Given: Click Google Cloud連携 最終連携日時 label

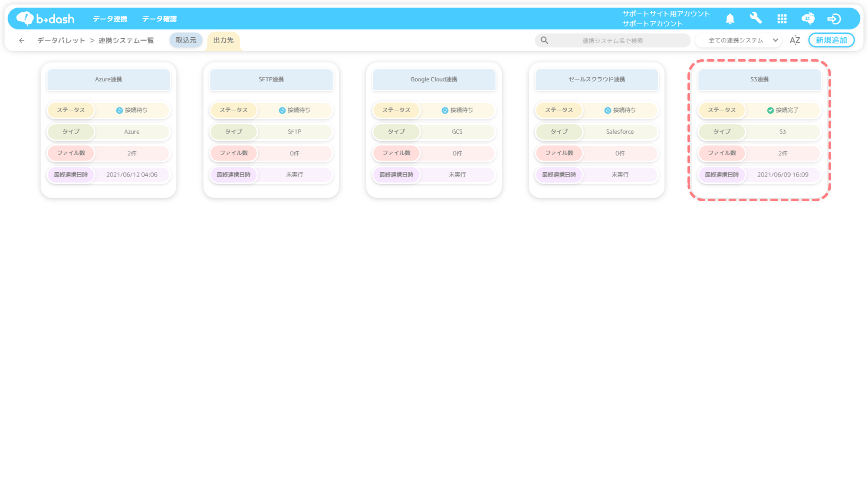Looking at the screenshot, I should click(396, 175).
